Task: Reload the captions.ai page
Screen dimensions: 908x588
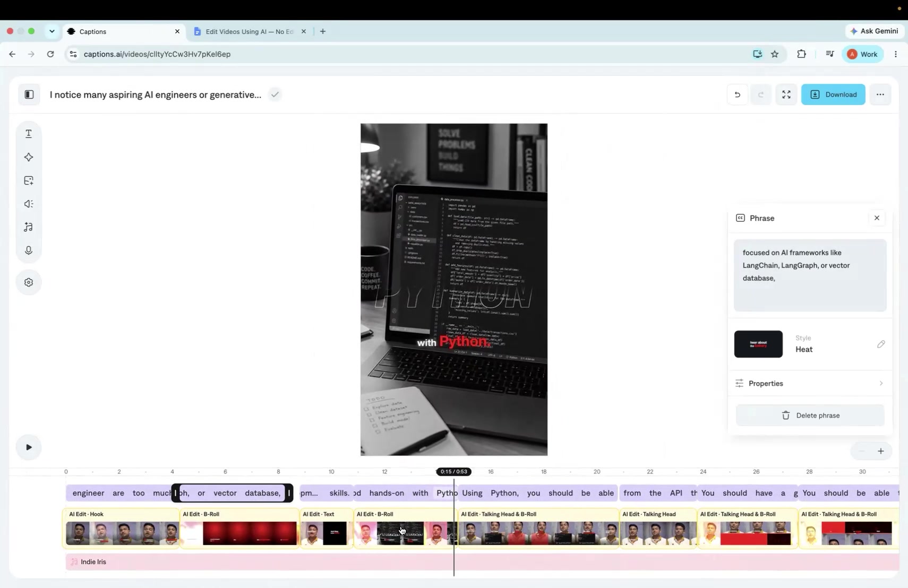Action: click(x=50, y=54)
